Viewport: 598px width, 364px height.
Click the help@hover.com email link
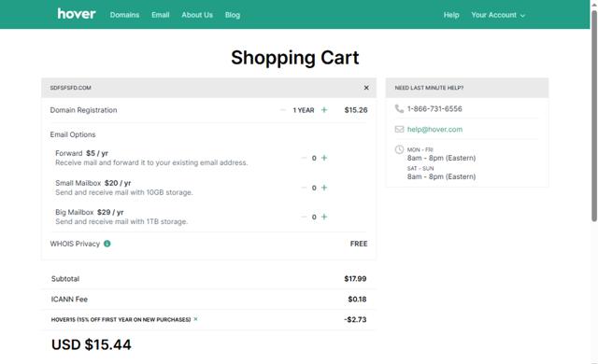(434, 129)
